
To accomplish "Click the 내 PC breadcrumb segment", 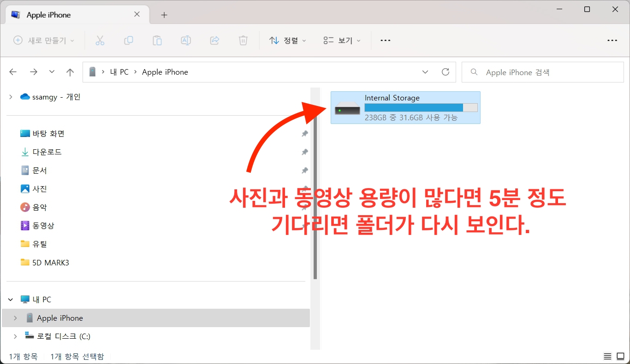I will [x=119, y=72].
